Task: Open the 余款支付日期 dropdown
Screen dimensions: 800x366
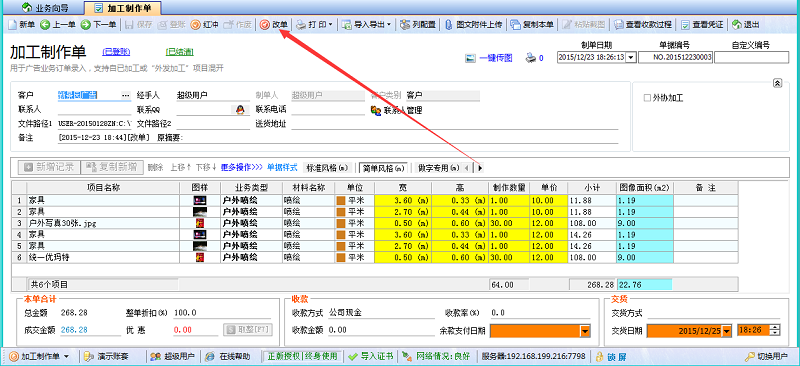Action: pyautogui.click(x=585, y=331)
